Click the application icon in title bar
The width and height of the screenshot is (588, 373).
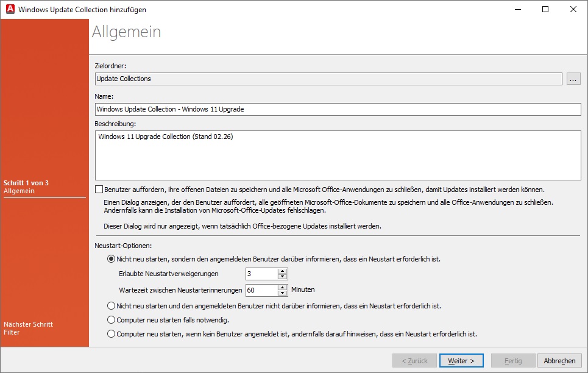tap(10, 9)
